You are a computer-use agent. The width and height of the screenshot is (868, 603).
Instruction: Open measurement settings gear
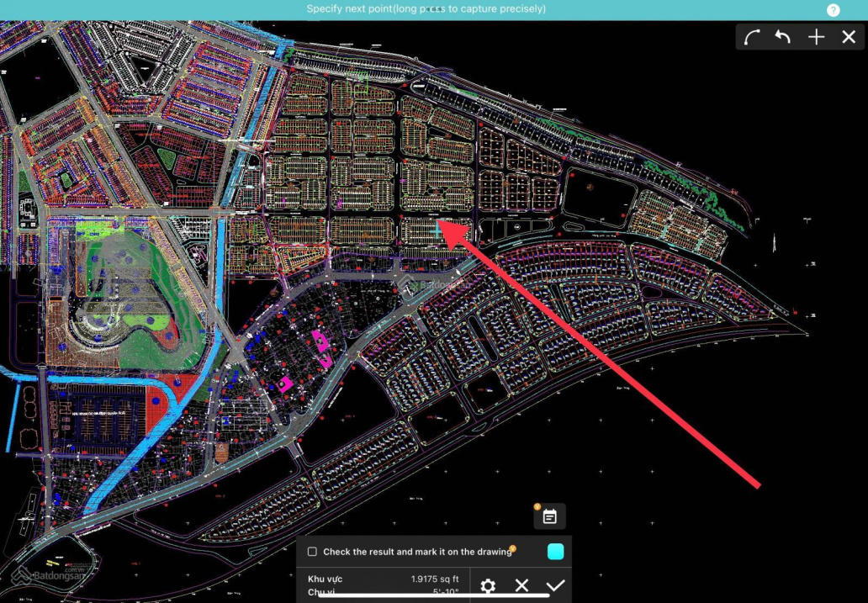488,585
